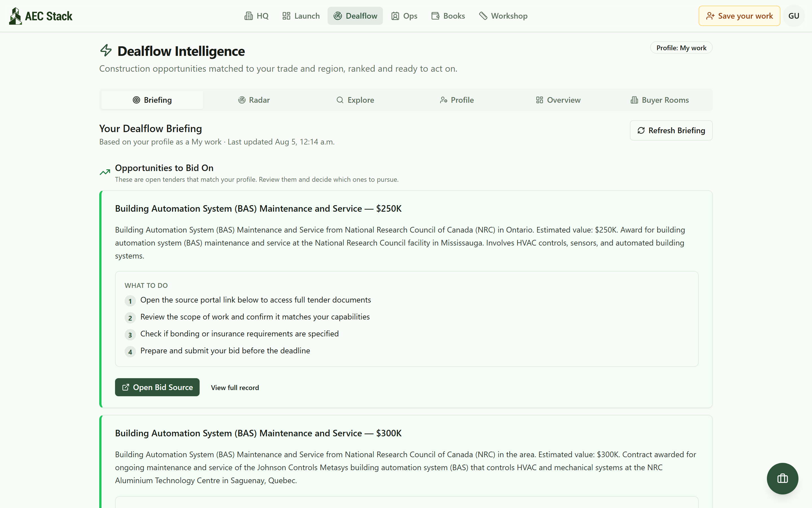
Task: Open the floating briefcase button
Action: click(x=782, y=478)
